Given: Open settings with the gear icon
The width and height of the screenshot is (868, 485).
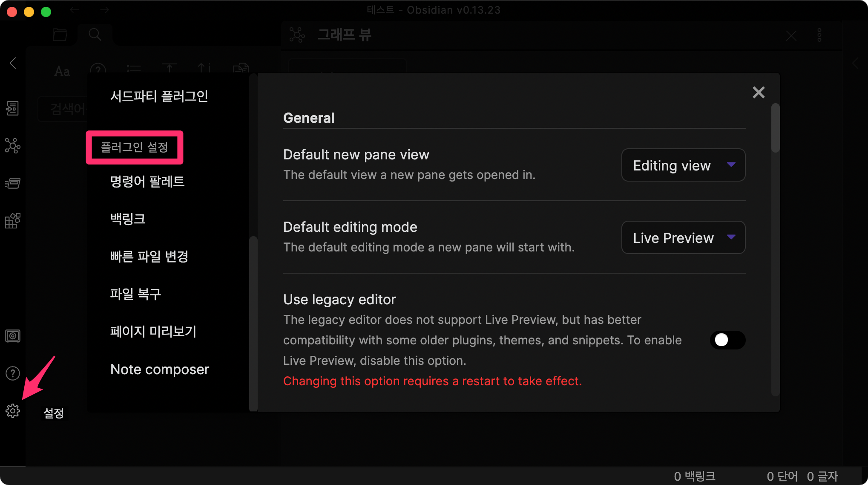Looking at the screenshot, I should [13, 411].
